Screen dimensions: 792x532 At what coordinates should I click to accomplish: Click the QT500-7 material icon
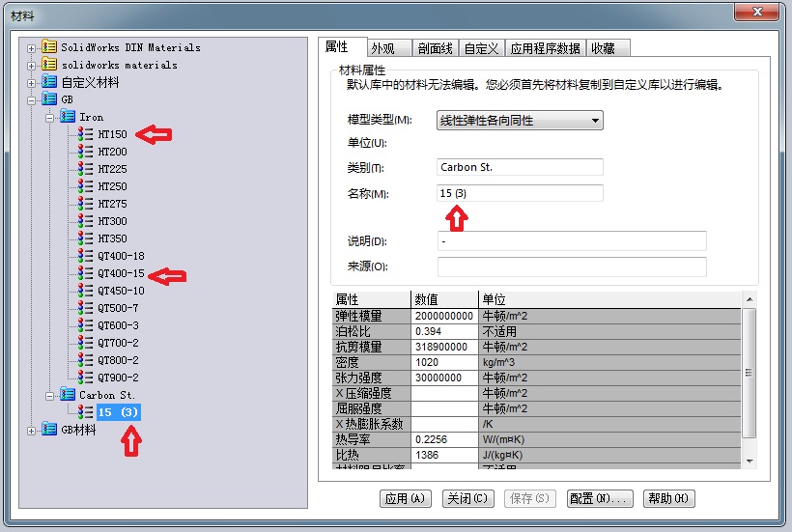click(x=85, y=307)
